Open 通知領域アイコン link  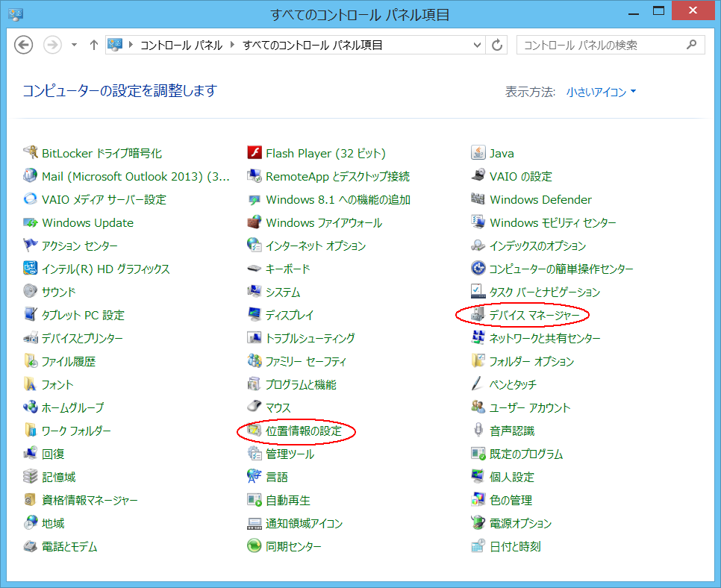[x=305, y=524]
